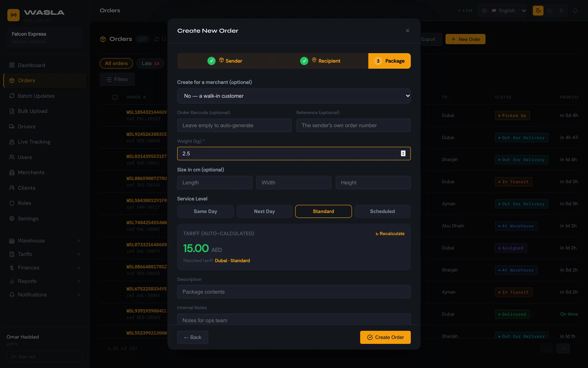
Task: Click the orders refresh icon beside count 157
Action: 157,39
